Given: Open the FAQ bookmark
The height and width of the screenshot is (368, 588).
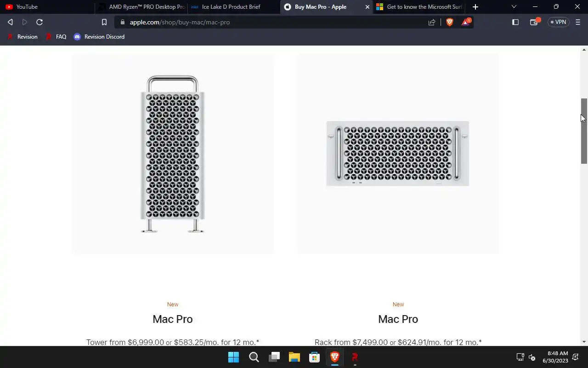Looking at the screenshot, I should click(x=57, y=37).
